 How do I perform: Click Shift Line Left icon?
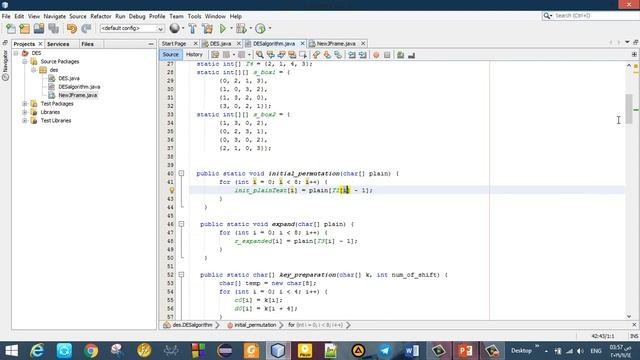pyautogui.click(x=351, y=55)
